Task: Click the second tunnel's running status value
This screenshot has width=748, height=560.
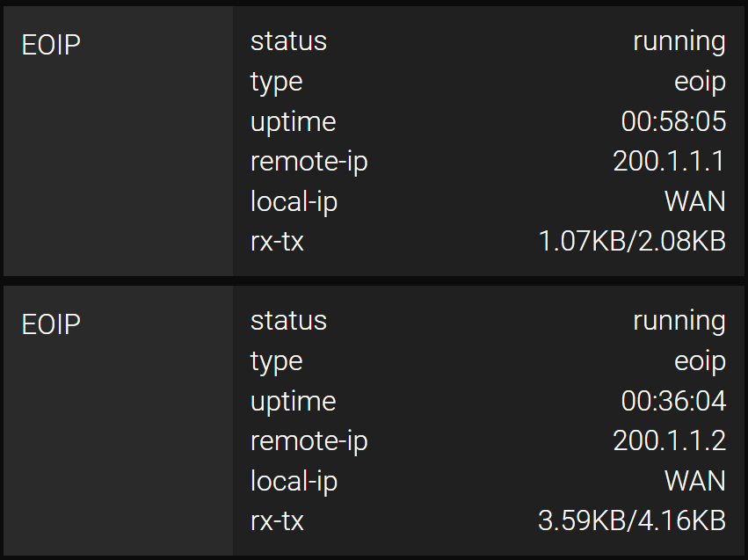Action: [679, 322]
